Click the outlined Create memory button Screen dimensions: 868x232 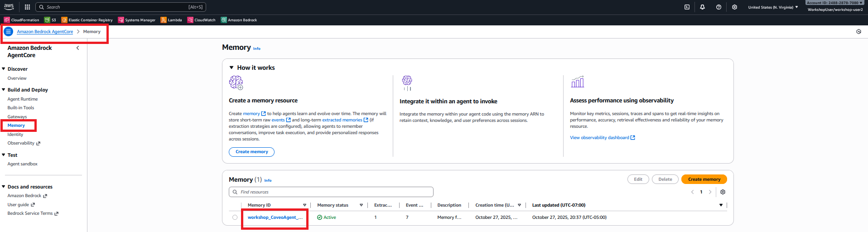coord(251,152)
